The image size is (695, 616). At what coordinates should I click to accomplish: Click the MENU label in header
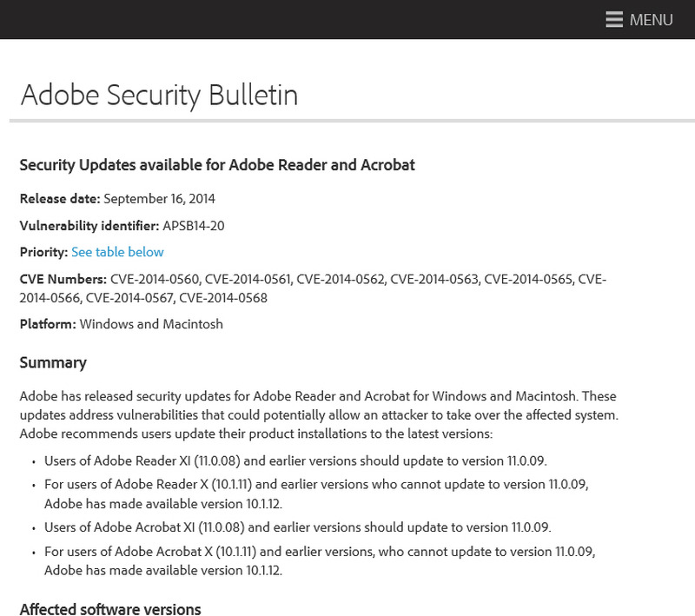[x=651, y=20]
